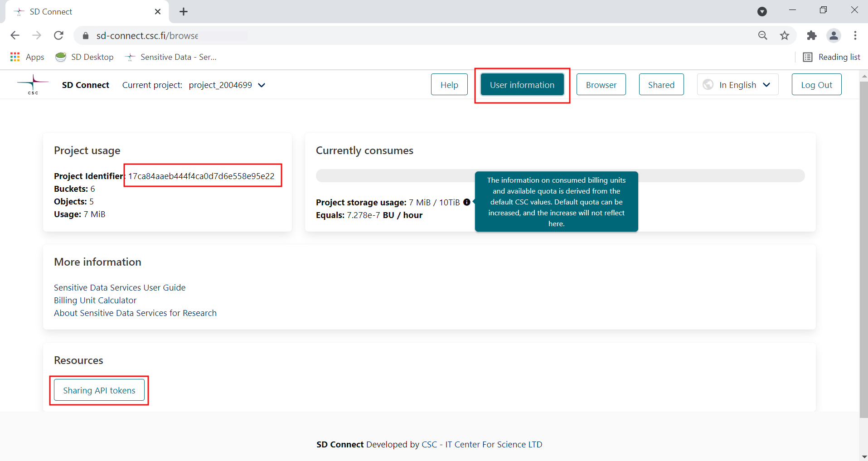This screenshot has width=868, height=461.
Task: Click the globe icon in language selector
Action: click(708, 85)
